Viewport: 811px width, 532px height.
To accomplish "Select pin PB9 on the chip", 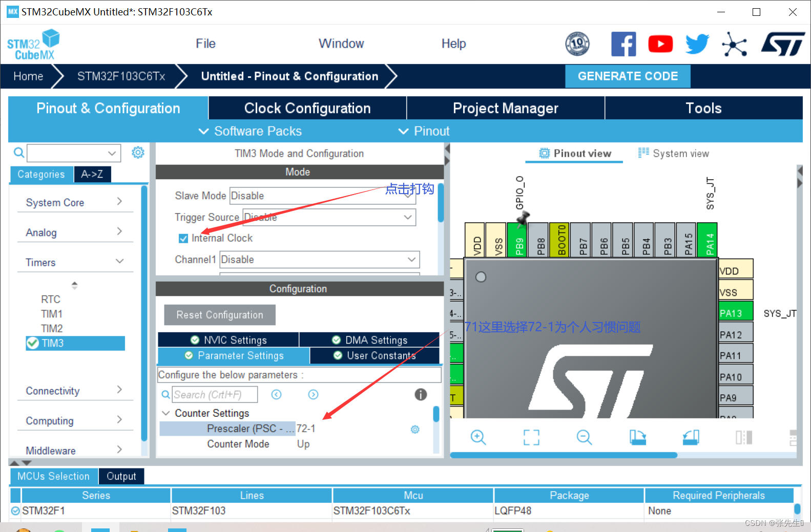I will coord(517,240).
